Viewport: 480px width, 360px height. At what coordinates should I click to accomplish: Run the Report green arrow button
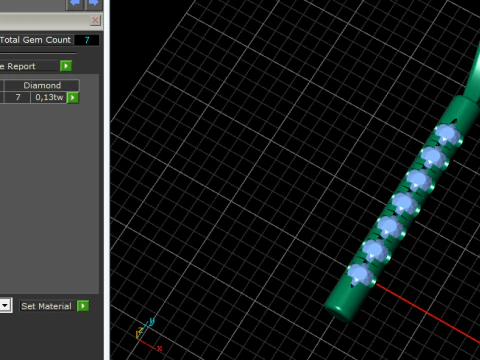tap(66, 66)
